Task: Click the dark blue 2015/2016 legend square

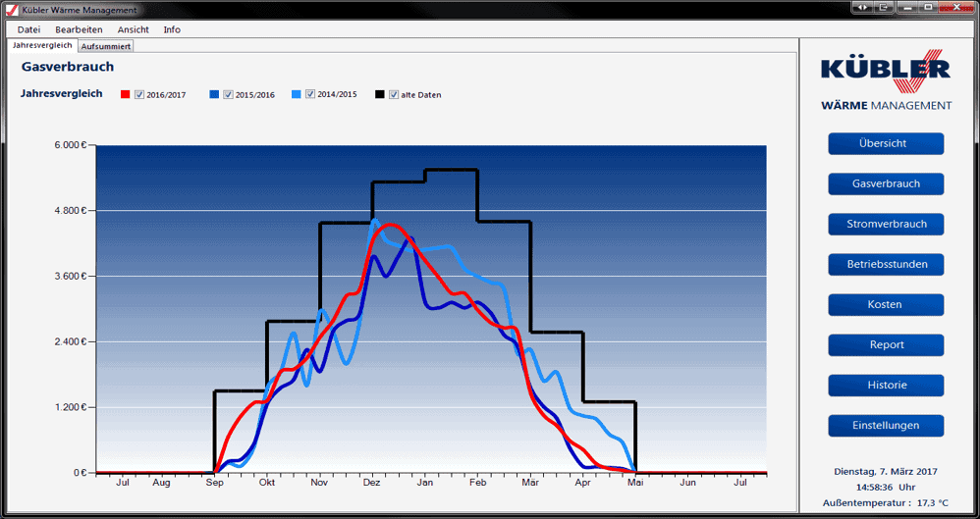Action: pos(214,95)
